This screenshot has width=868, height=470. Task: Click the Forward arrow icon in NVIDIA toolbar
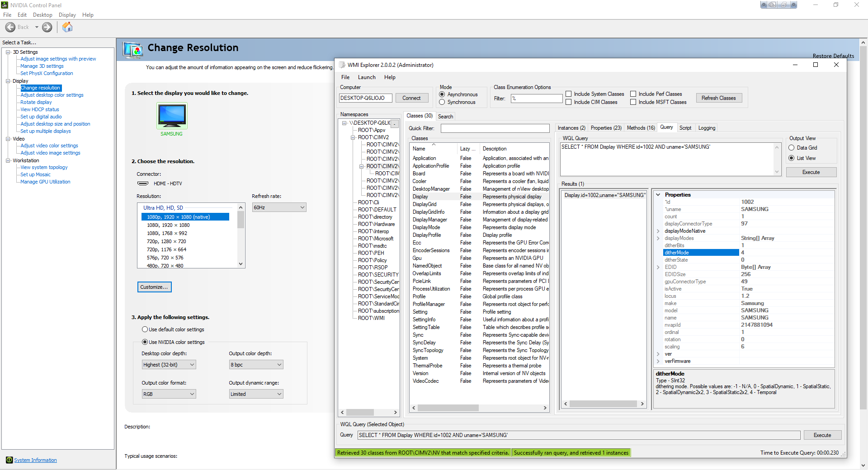pyautogui.click(x=47, y=27)
